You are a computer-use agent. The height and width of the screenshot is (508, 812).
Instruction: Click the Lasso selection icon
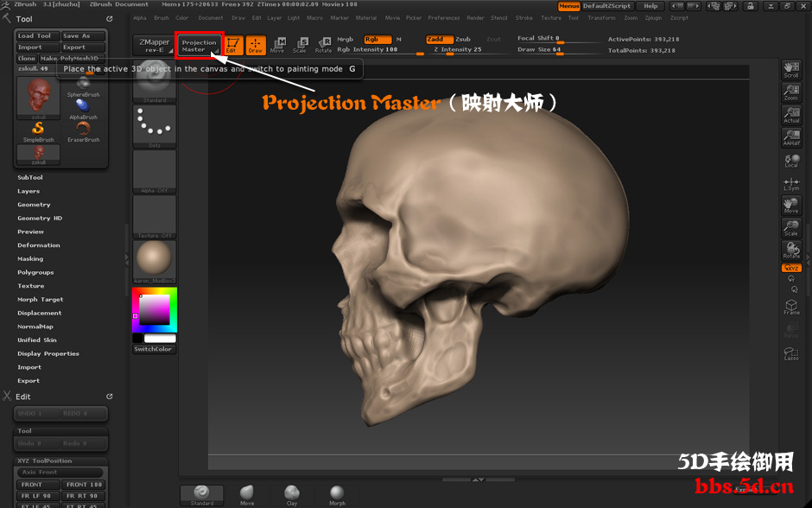click(791, 353)
